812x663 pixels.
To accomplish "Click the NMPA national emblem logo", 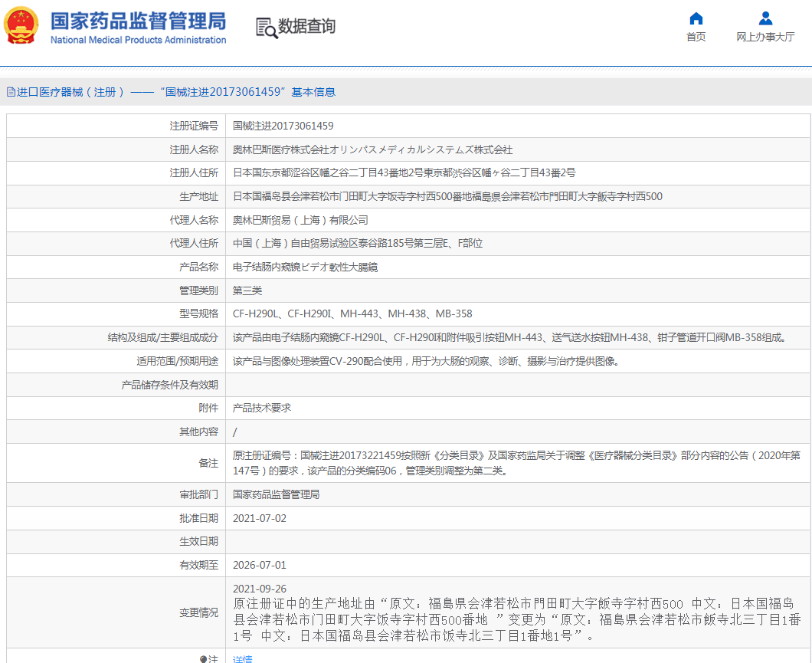I will [21, 25].
